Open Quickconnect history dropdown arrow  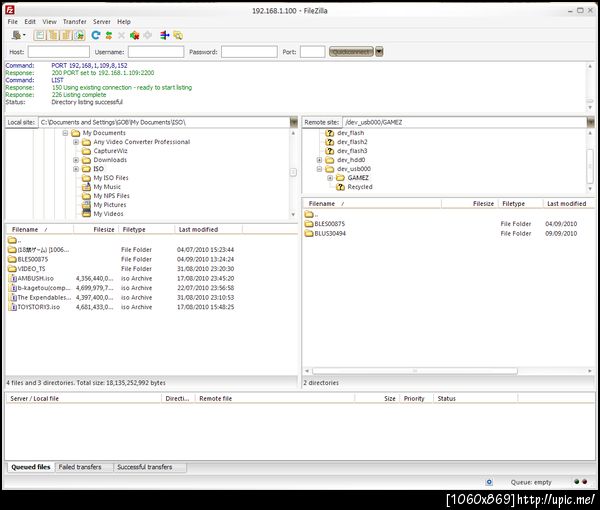point(379,52)
